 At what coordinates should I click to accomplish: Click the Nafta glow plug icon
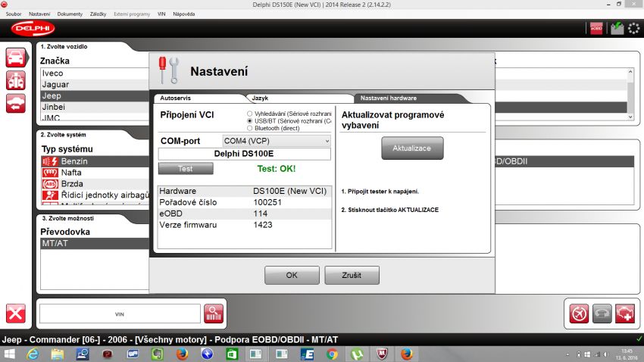(x=50, y=173)
